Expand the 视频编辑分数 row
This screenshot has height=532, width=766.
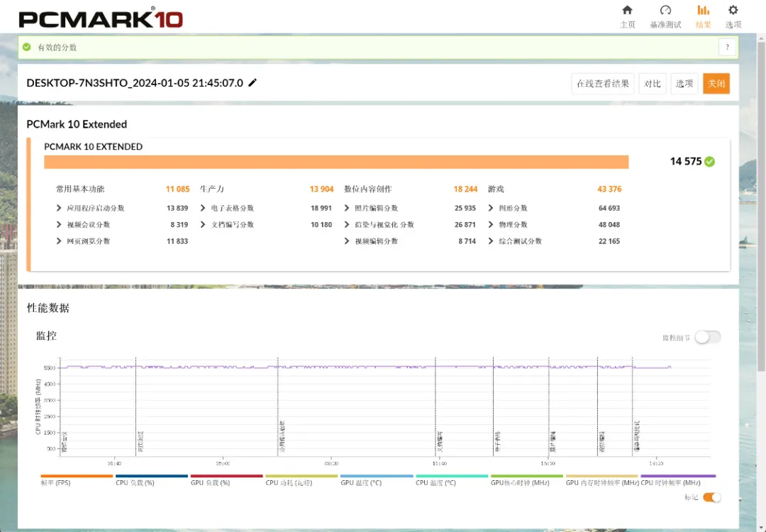click(x=347, y=241)
